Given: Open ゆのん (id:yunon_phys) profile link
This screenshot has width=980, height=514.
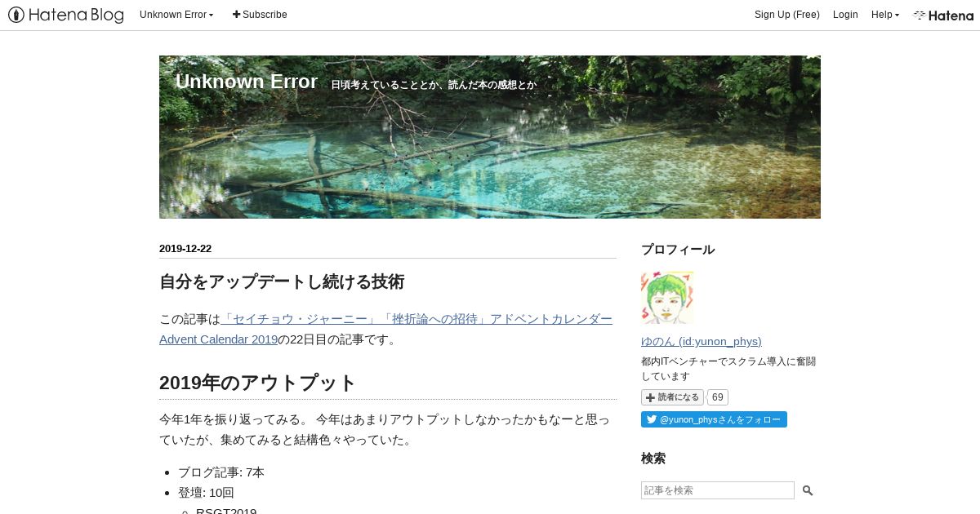Looking at the screenshot, I should [x=702, y=341].
